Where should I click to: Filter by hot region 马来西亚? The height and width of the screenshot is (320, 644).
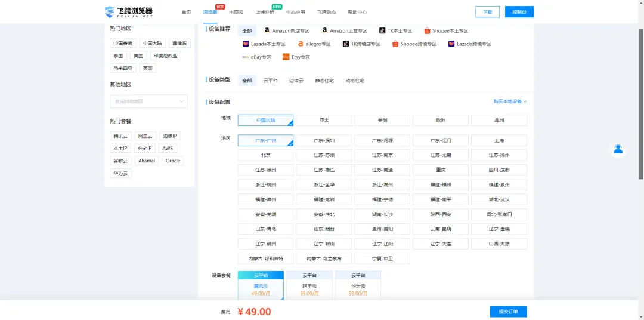[123, 68]
